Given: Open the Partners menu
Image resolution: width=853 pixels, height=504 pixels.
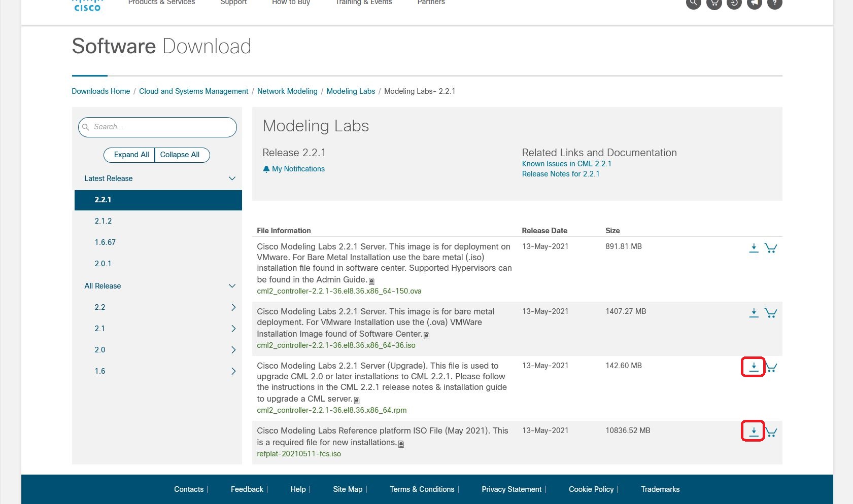Looking at the screenshot, I should [431, 3].
